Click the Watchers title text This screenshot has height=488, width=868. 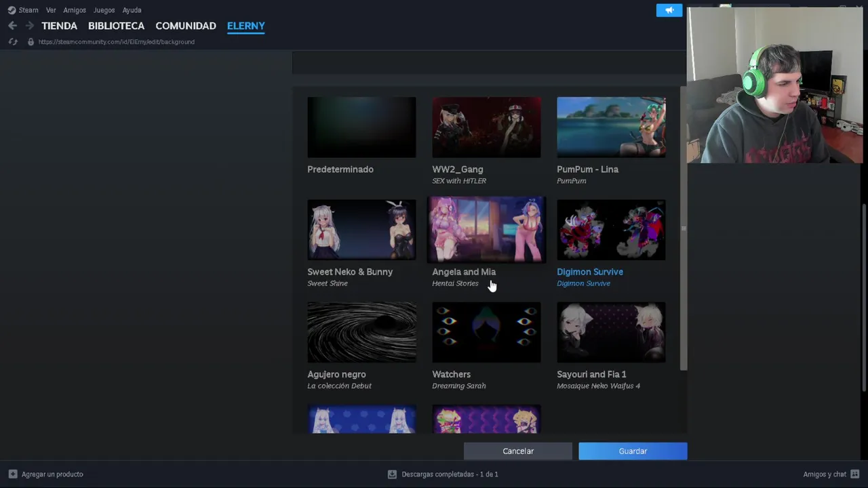(451, 374)
